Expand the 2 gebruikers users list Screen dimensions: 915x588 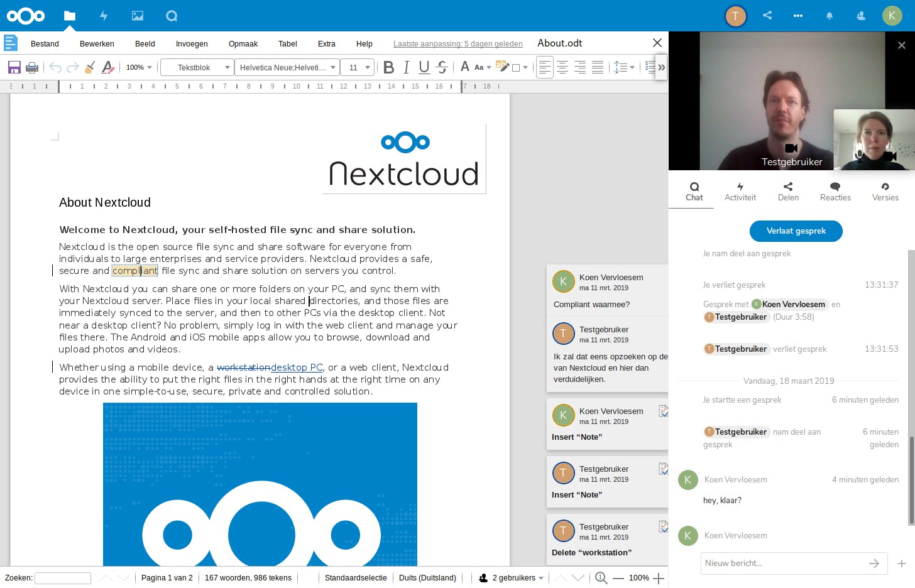pyautogui.click(x=511, y=578)
